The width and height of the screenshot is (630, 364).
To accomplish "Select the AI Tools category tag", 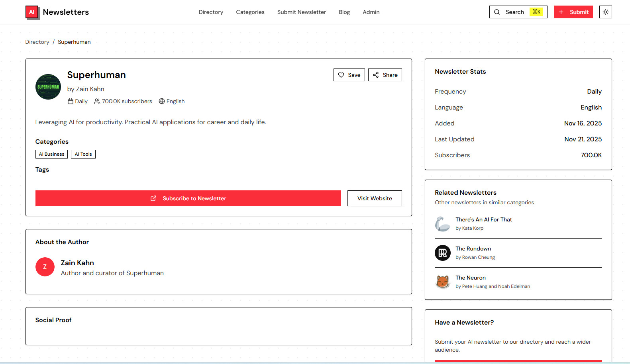I will pyautogui.click(x=83, y=154).
